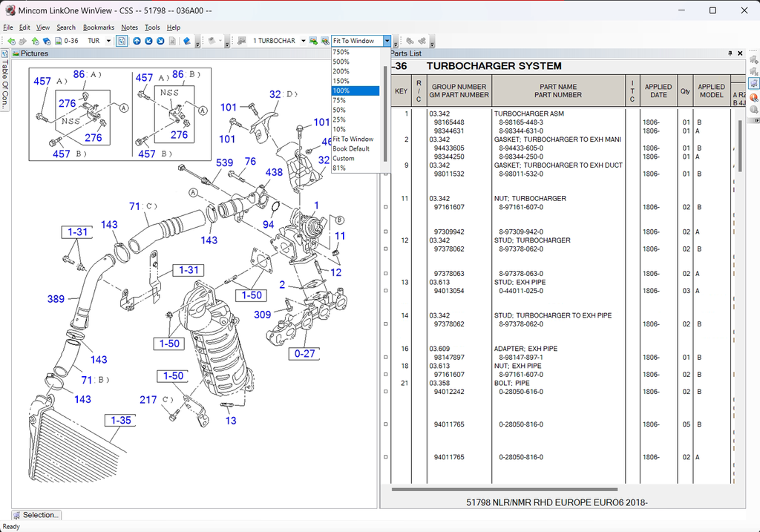This screenshot has height=532, width=760.
Task: Click the Selection tab at bottom
Action: tap(36, 515)
